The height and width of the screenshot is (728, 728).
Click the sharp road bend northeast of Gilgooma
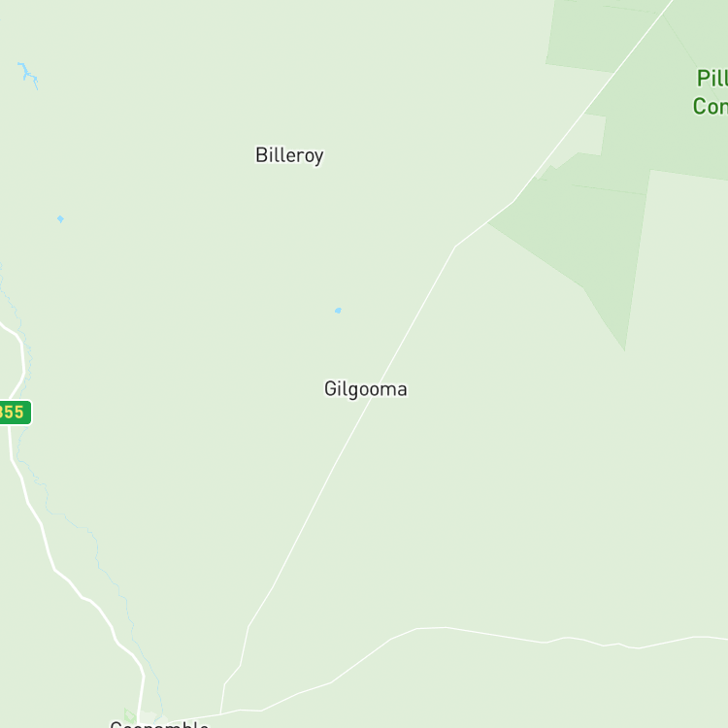tap(455, 247)
